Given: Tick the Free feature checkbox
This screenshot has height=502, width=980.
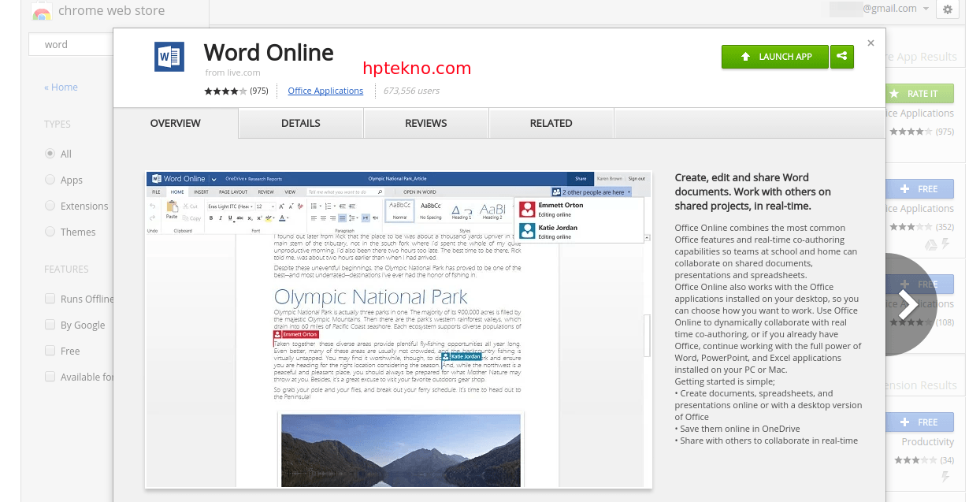Looking at the screenshot, I should pyautogui.click(x=50, y=351).
